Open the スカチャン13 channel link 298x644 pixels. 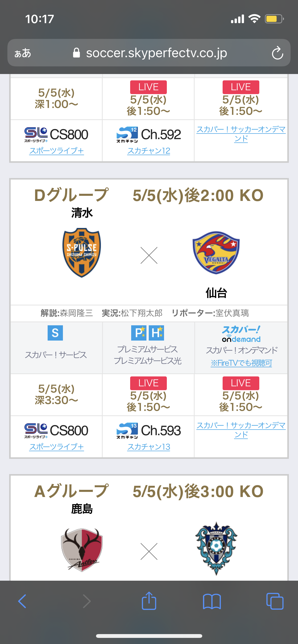coord(149,447)
